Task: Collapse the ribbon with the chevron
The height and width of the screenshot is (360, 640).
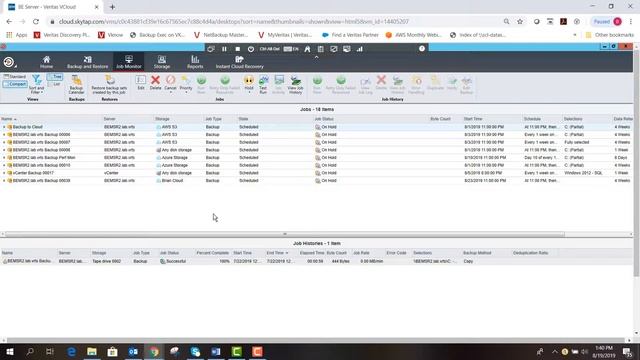Action: click(x=316, y=58)
